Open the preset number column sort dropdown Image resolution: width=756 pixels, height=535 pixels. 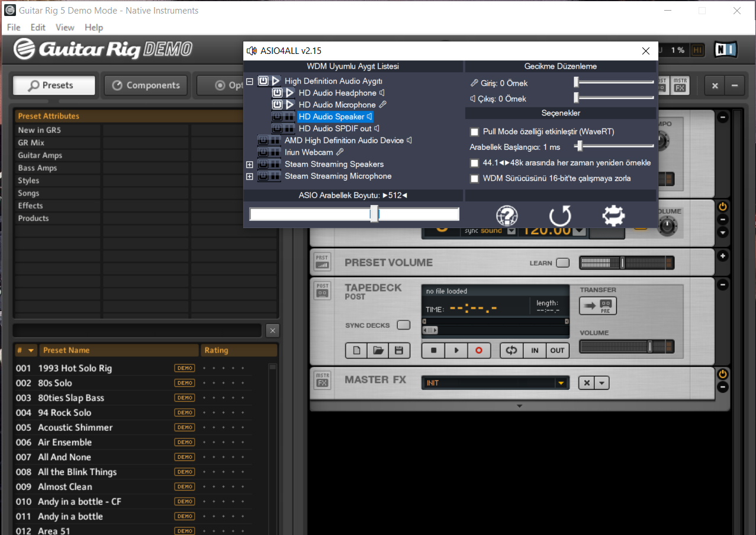[x=31, y=350]
